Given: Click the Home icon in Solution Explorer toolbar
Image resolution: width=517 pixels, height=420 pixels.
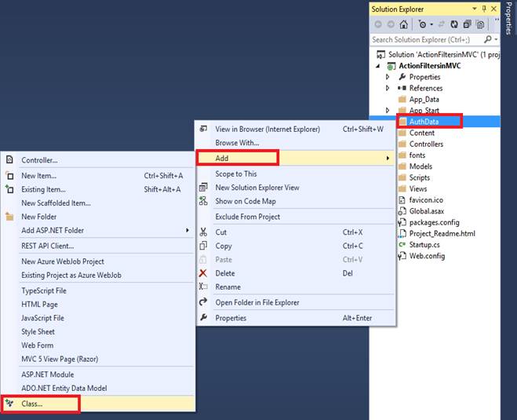Looking at the screenshot, I should (403, 24).
